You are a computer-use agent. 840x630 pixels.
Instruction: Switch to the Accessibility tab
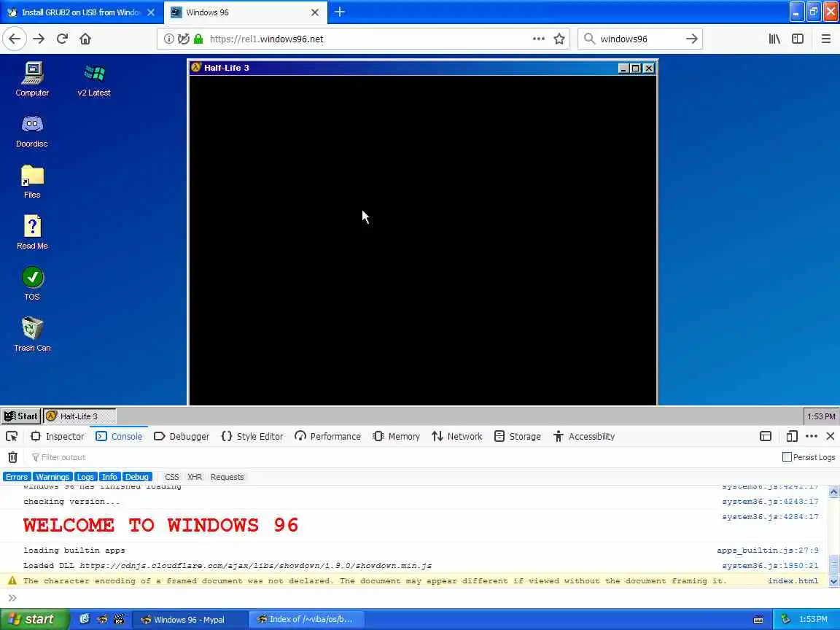tap(584, 436)
